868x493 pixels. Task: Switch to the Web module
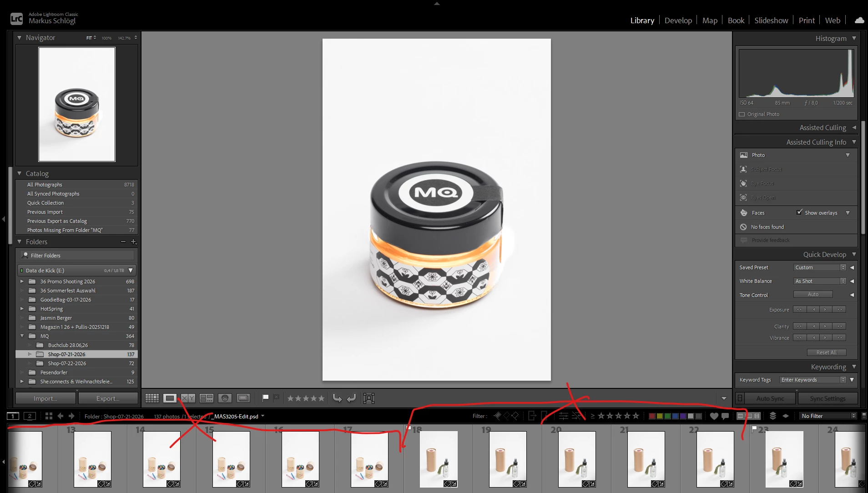tap(833, 20)
